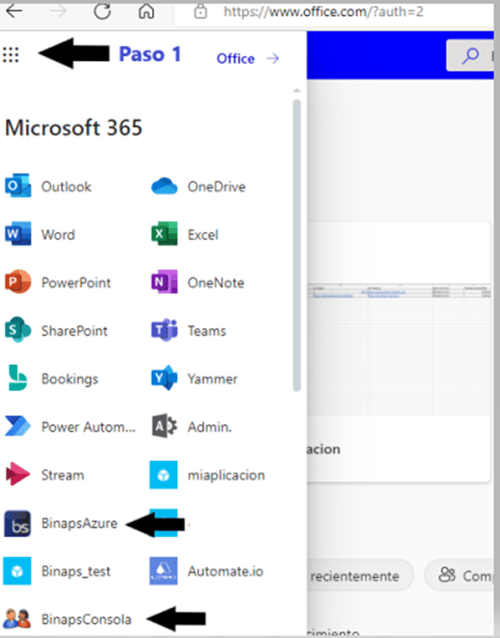Click the padlock site info icon
The width and height of the screenshot is (500, 638).
200,12
